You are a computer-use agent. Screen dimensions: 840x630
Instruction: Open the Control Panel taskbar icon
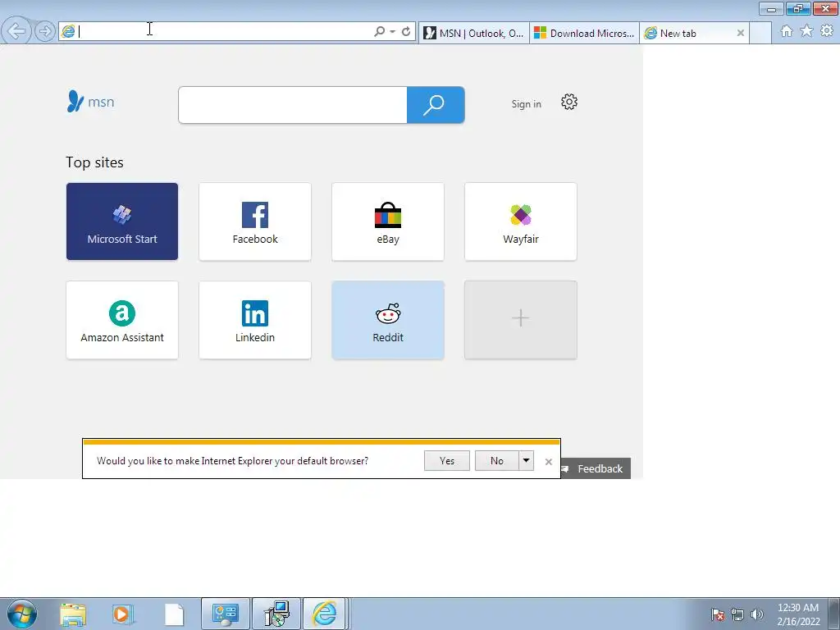(x=226, y=614)
